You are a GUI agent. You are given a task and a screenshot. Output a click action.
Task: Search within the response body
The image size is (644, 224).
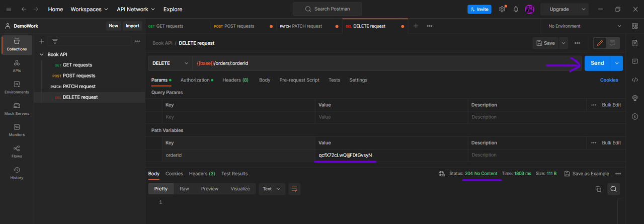point(613,189)
